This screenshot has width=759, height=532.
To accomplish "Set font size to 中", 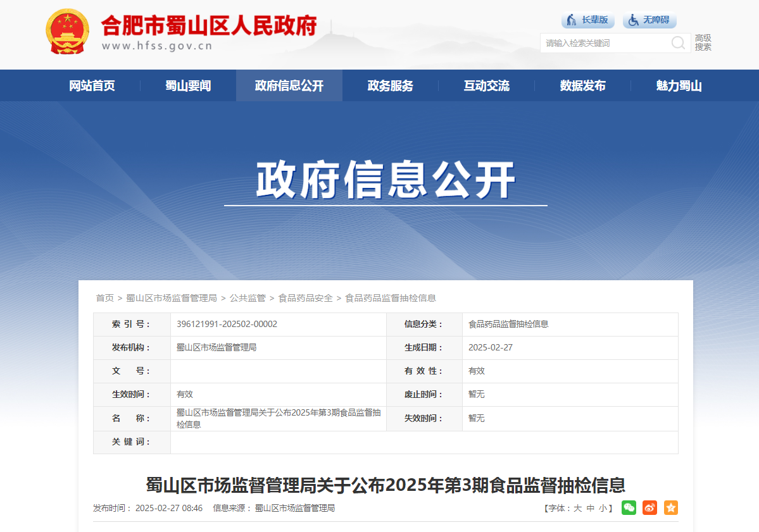I will 590,509.
